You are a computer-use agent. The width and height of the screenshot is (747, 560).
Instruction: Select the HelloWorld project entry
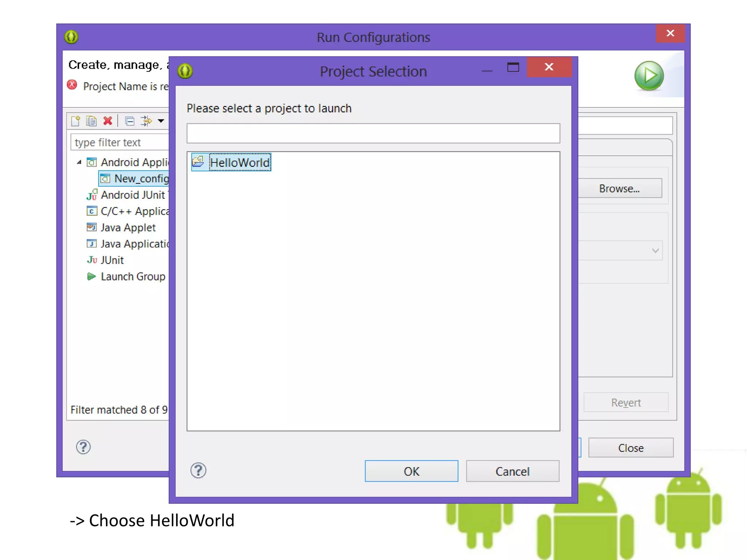pos(231,162)
